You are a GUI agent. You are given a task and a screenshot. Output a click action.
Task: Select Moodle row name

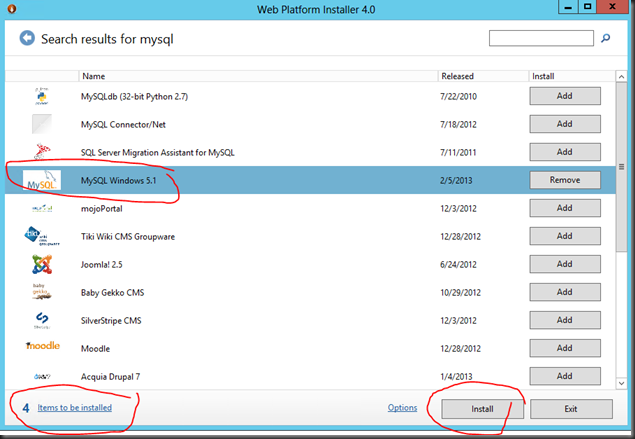[95, 348]
